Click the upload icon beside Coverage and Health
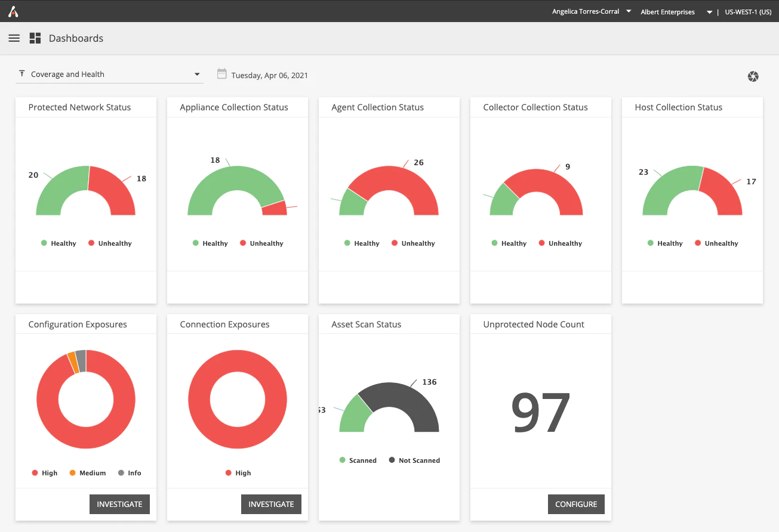Image resolution: width=779 pixels, height=532 pixels. [22, 73]
